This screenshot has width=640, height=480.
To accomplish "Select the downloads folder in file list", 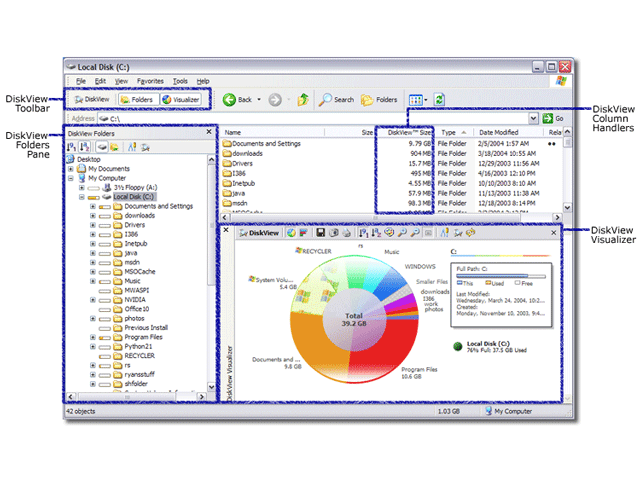I will click(x=242, y=153).
